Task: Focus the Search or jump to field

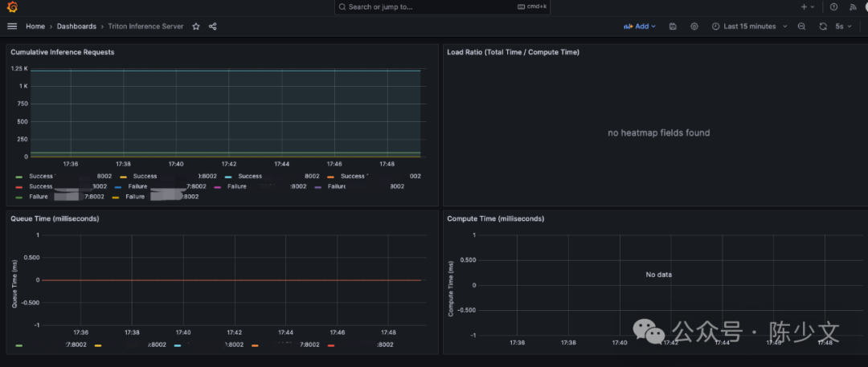Action: pos(442,7)
